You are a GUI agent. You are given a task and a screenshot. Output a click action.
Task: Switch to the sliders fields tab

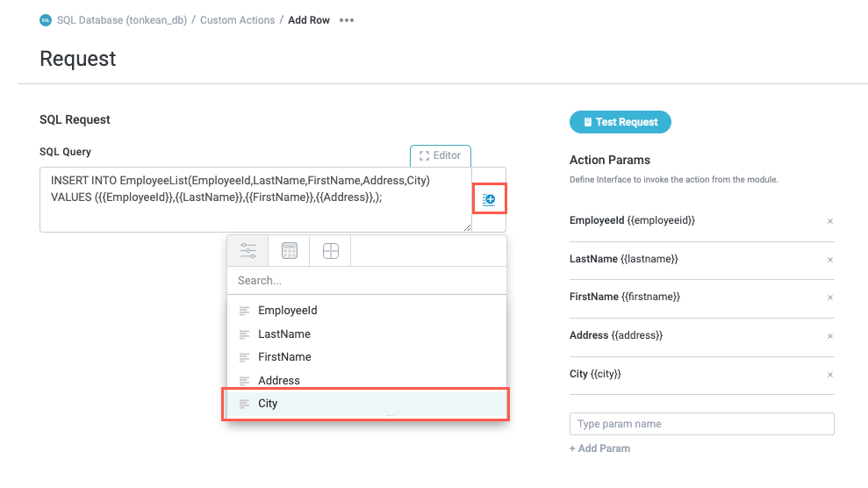(x=248, y=251)
